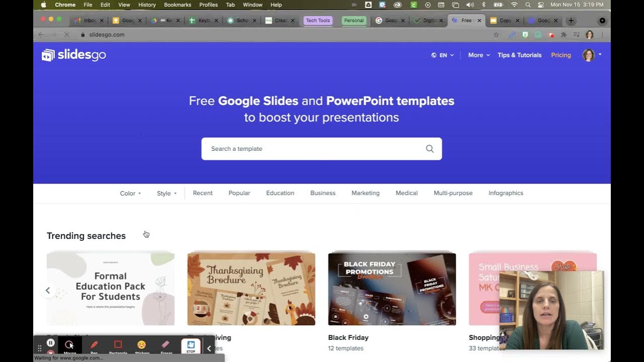Image resolution: width=644 pixels, height=362 pixels.
Task: Open the tab search dropdown arrow
Action: (602, 21)
